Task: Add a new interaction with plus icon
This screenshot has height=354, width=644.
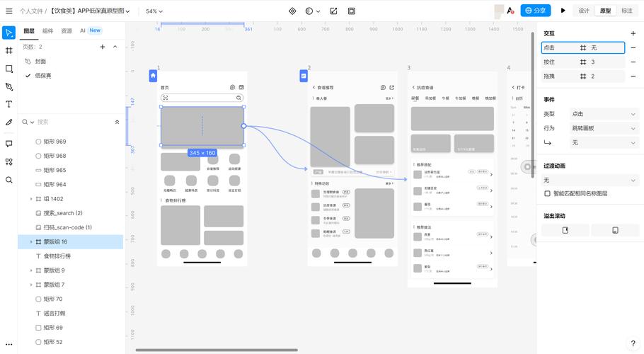Action: 633,33
